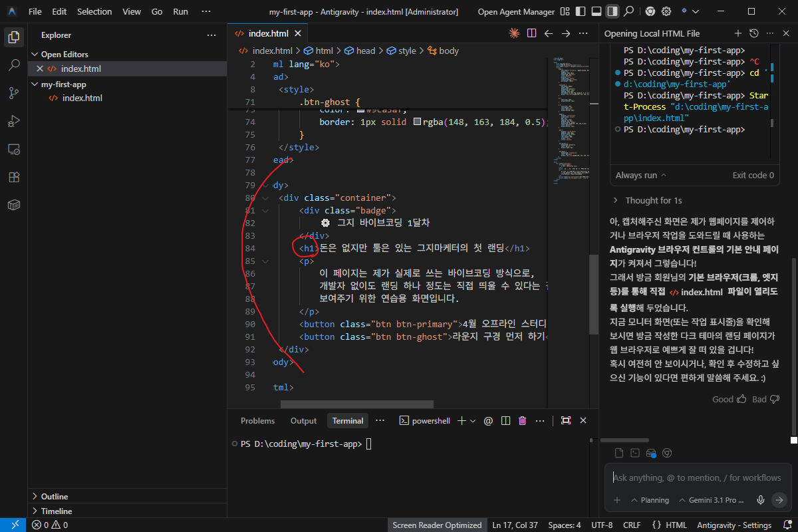This screenshot has height=532, width=798.
Task: Open the Run and Debug view
Action: coord(13,121)
